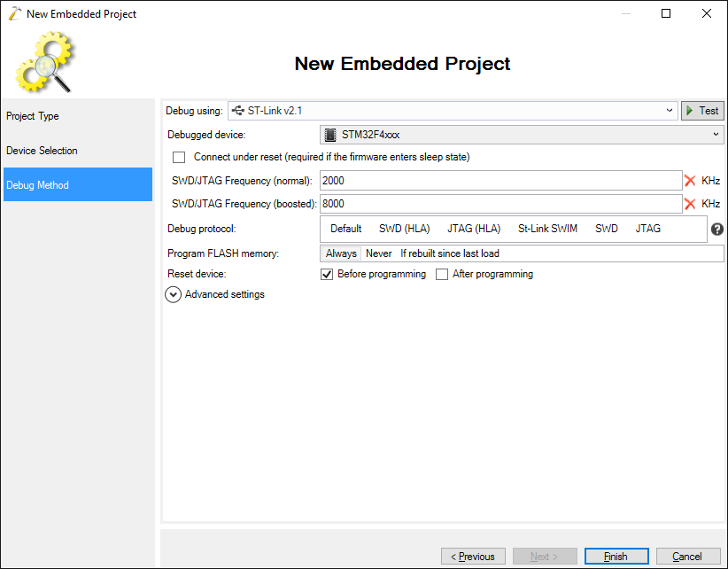This screenshot has width=728, height=569.
Task: Select the Debug Method step
Action: [78, 184]
